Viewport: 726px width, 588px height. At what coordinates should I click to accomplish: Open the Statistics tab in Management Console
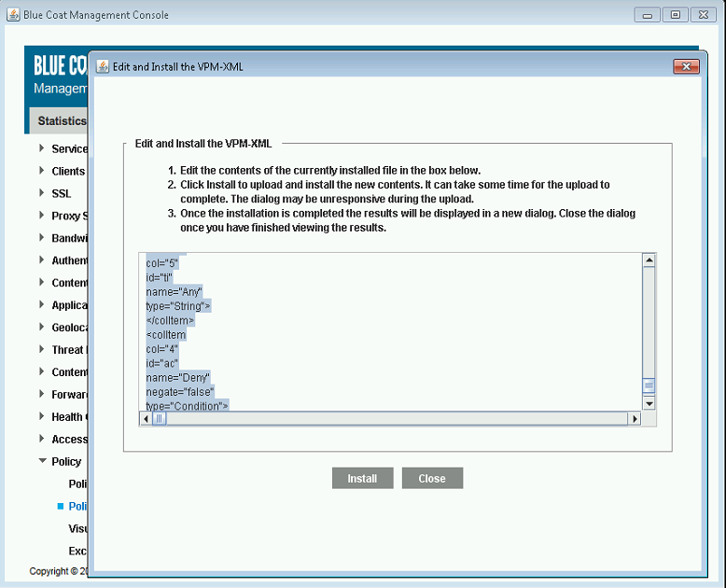click(x=59, y=120)
